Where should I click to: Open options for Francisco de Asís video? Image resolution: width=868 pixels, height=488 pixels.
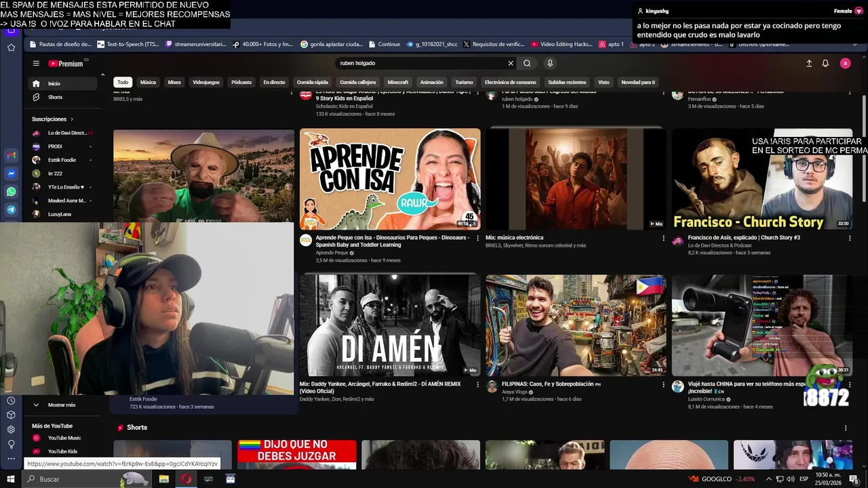pyautogui.click(x=850, y=239)
